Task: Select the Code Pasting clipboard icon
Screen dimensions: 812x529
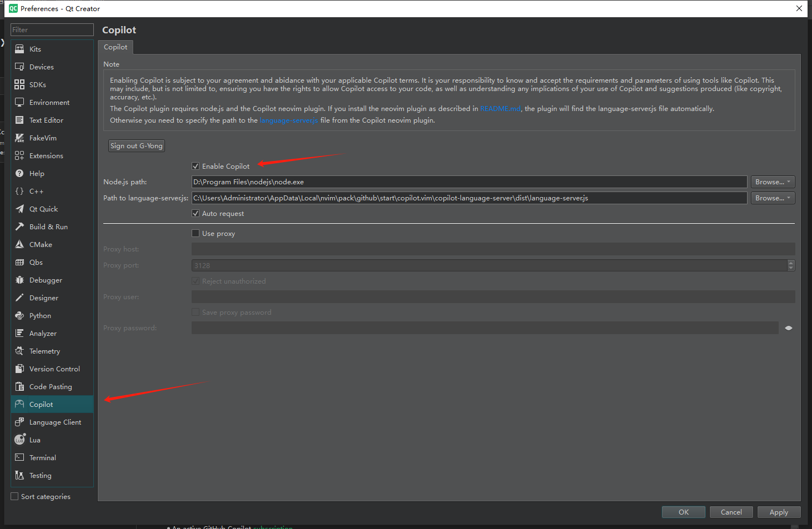Action: coord(19,386)
